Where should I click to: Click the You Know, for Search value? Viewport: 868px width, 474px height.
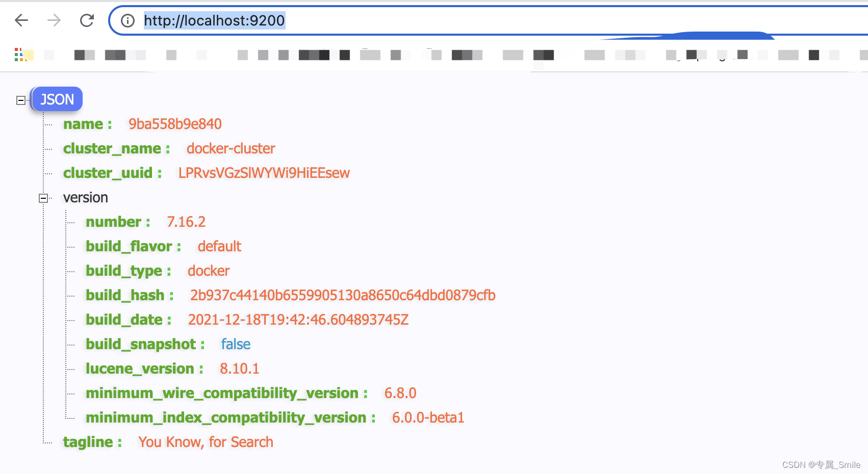point(206,442)
